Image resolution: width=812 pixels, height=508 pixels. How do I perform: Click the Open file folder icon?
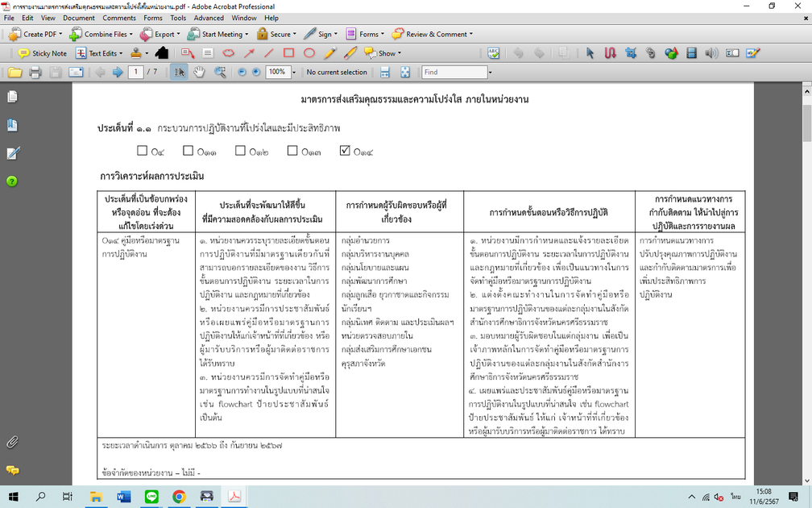14,72
